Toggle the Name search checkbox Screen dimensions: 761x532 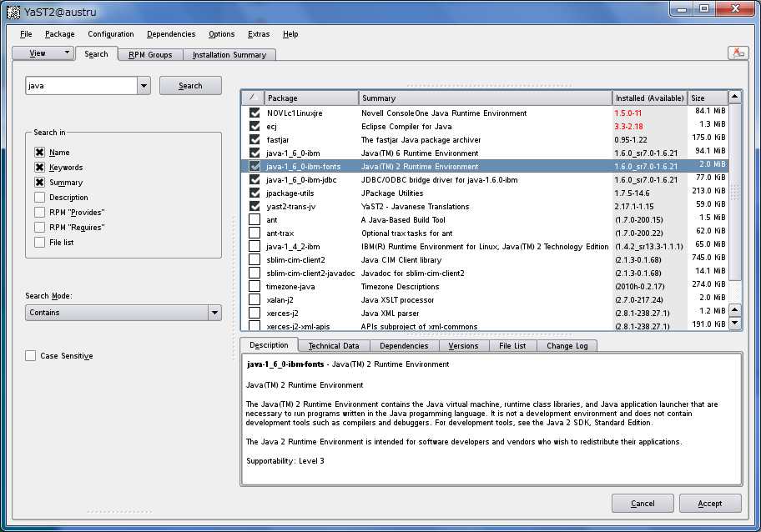[40, 153]
